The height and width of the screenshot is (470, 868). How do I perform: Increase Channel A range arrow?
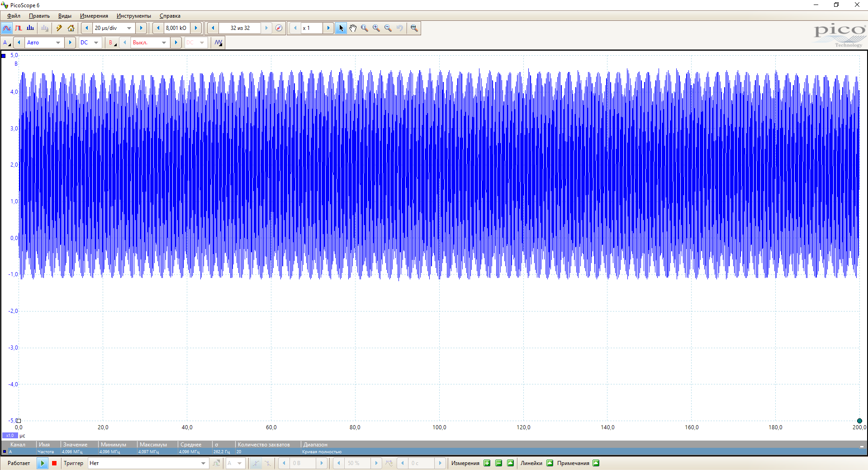70,43
